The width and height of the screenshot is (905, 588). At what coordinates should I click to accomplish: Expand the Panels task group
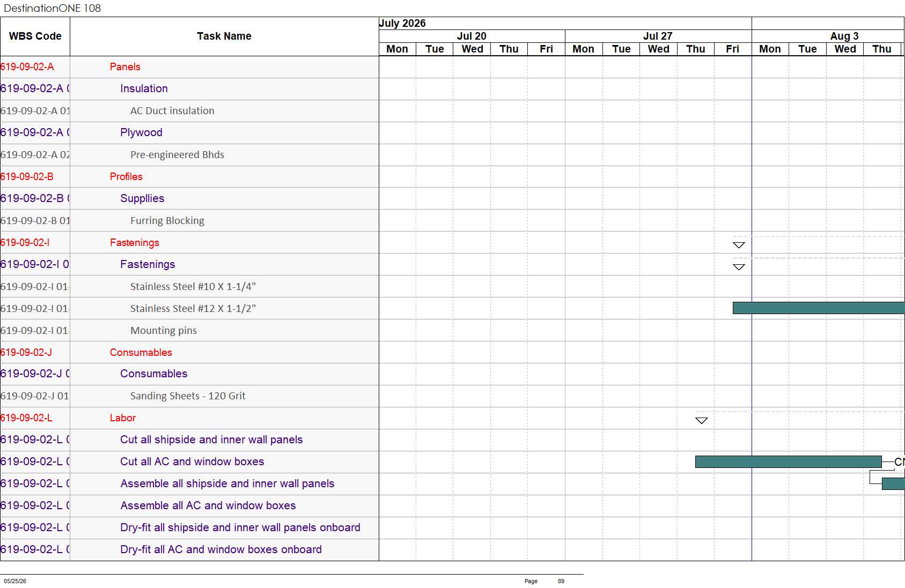click(x=125, y=67)
